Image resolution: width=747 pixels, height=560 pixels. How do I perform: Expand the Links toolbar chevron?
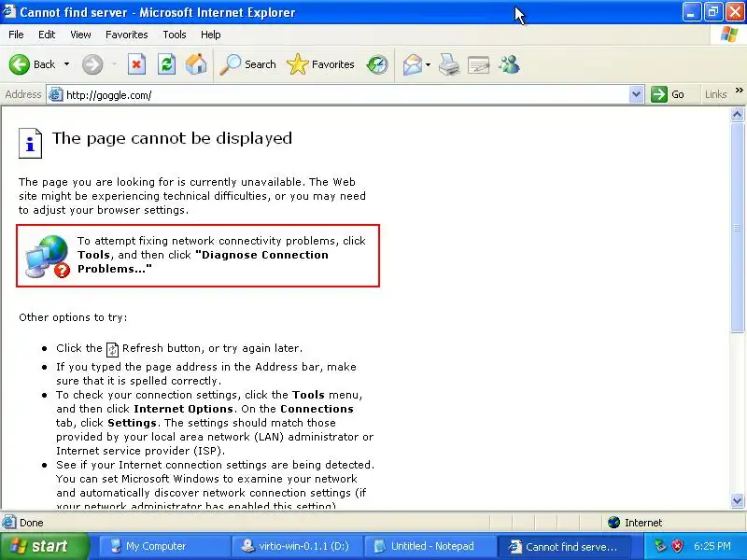[739, 90]
